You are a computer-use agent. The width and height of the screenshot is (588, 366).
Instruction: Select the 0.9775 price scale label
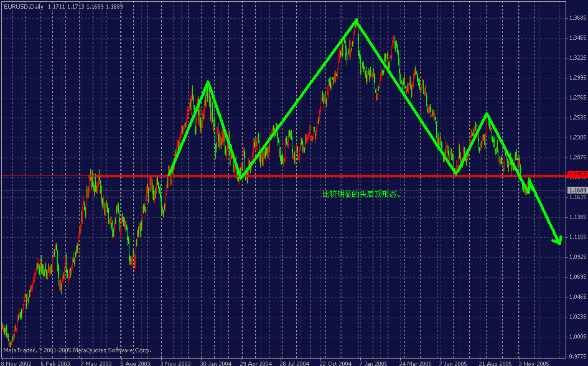click(x=577, y=356)
